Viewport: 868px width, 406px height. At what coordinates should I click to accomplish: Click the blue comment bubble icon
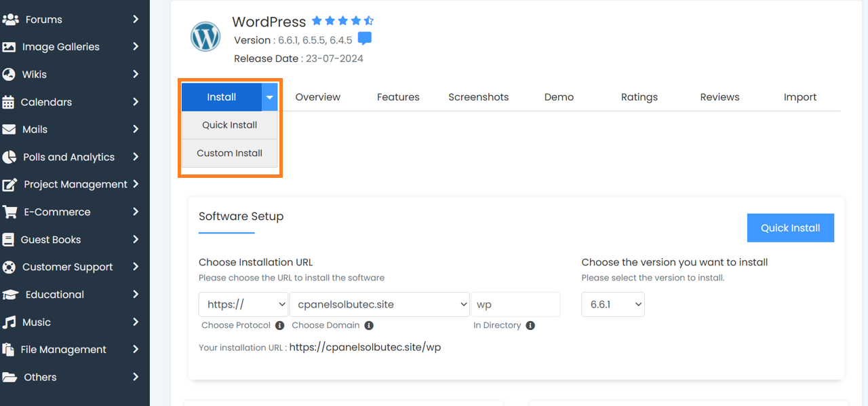click(x=365, y=39)
